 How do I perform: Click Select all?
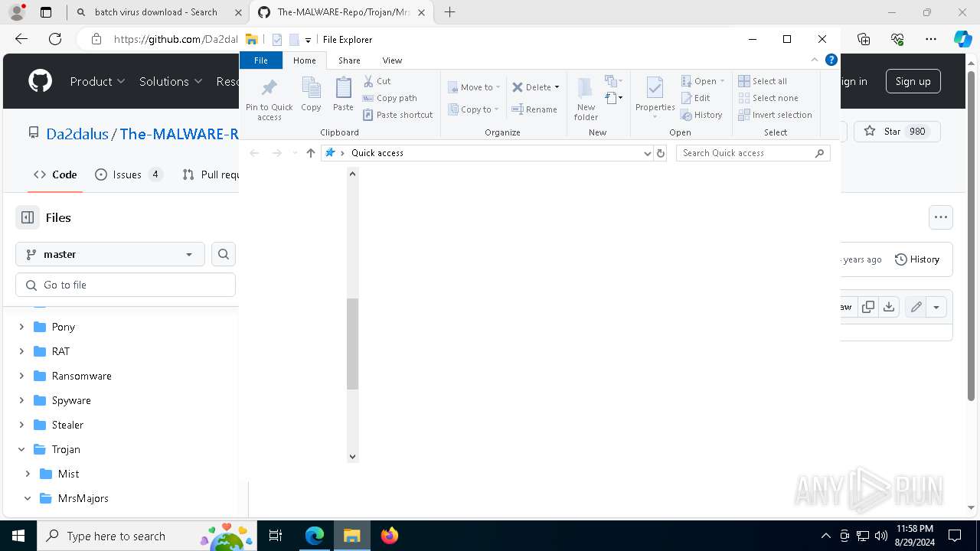point(763,81)
